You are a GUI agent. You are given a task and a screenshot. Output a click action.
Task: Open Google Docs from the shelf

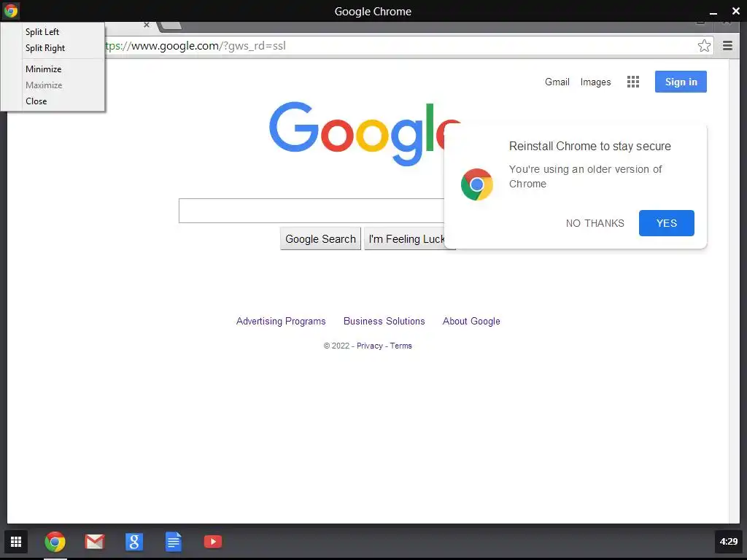[174, 542]
